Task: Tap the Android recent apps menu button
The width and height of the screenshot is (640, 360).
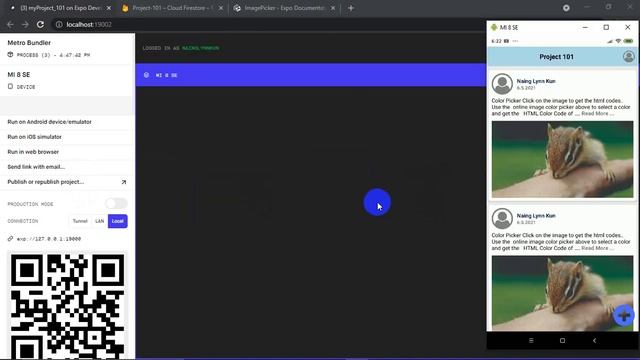Action: pyautogui.click(x=531, y=340)
